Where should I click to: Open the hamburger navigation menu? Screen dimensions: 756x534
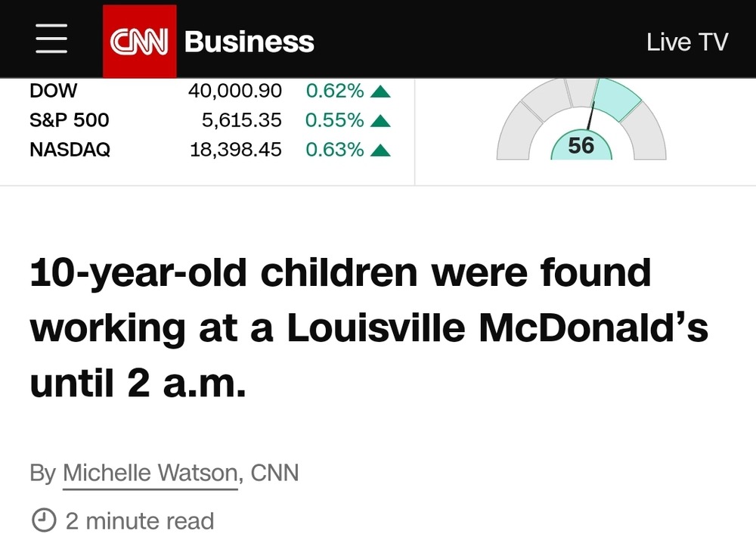[x=51, y=39]
